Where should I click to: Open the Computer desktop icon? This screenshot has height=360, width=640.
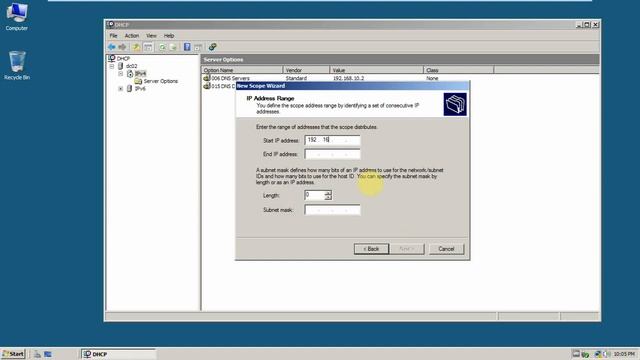pyautogui.click(x=17, y=17)
